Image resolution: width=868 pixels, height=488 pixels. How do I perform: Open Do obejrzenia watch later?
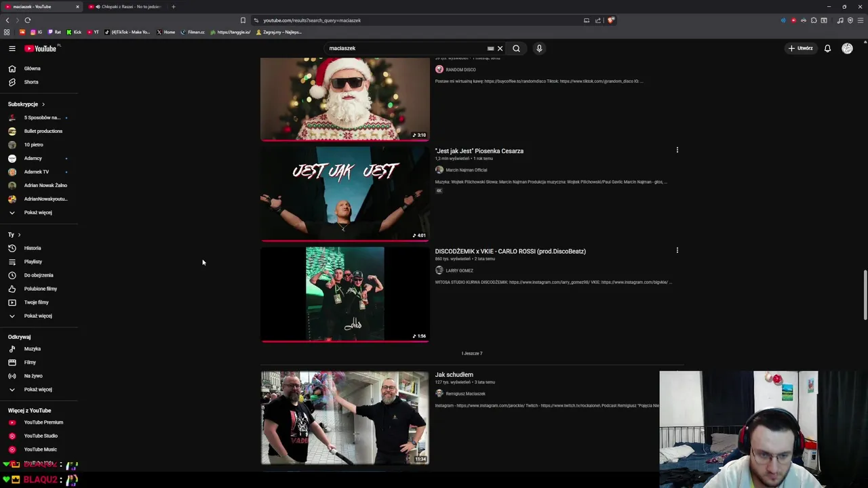(39, 275)
